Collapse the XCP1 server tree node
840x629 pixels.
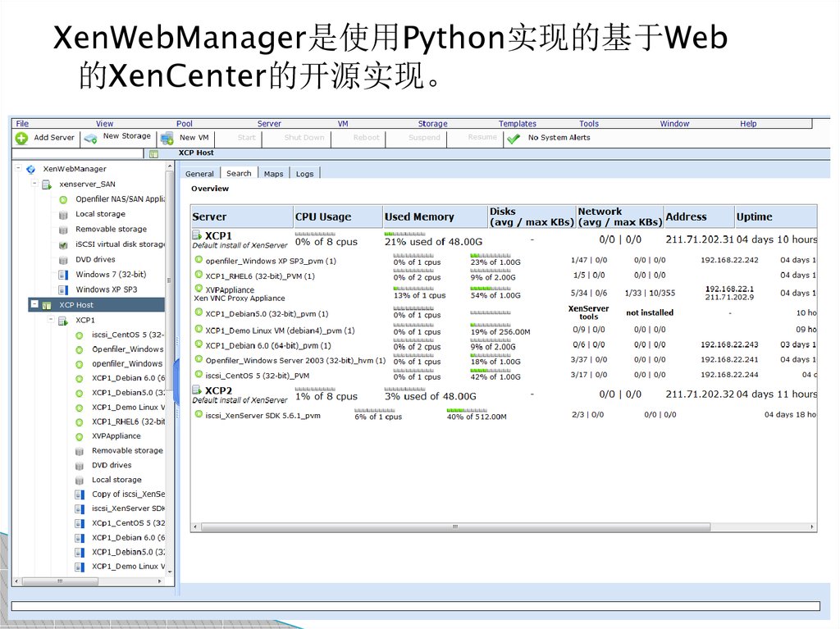(x=51, y=320)
